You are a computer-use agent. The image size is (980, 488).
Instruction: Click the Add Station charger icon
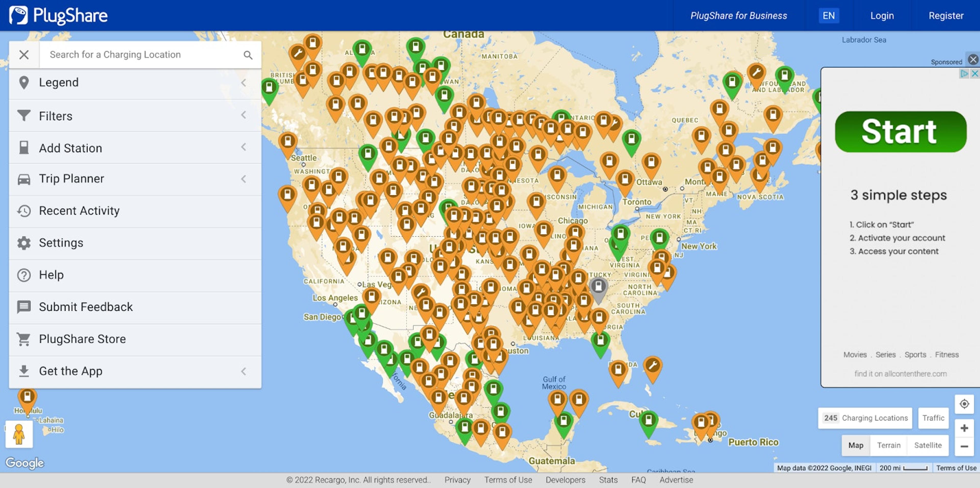click(x=24, y=148)
